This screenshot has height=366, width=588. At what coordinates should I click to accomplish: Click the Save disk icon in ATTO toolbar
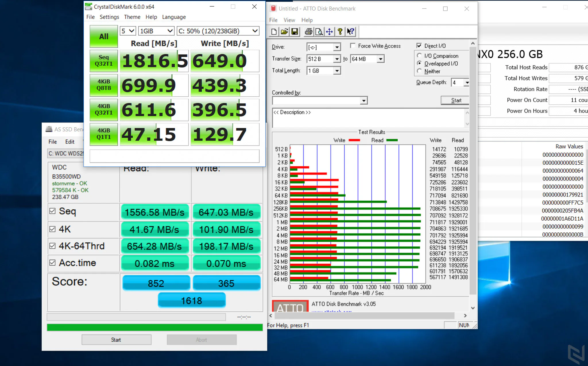295,32
